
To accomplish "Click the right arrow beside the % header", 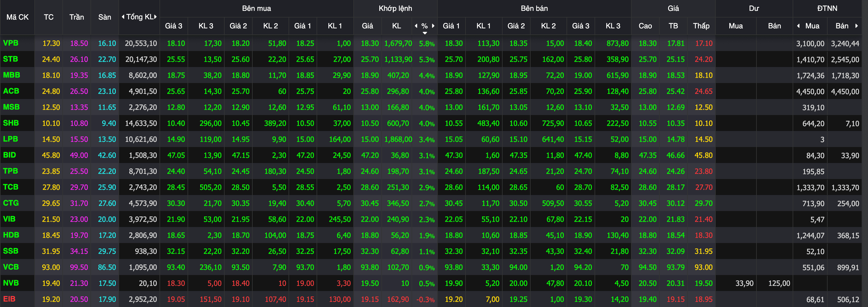I will (433, 26).
